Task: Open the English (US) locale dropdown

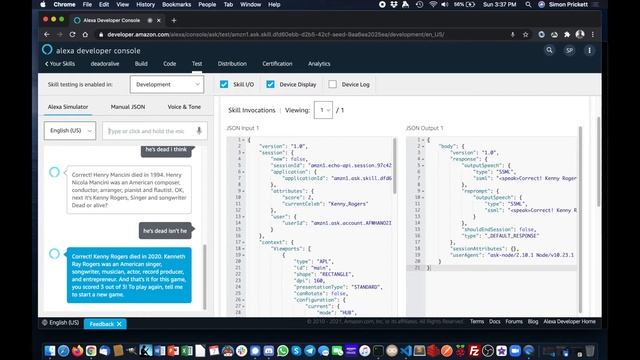Action: [70, 131]
